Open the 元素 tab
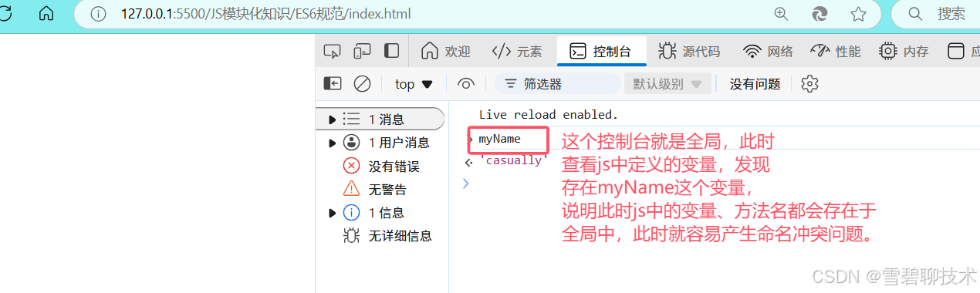980x293 pixels. (517, 51)
